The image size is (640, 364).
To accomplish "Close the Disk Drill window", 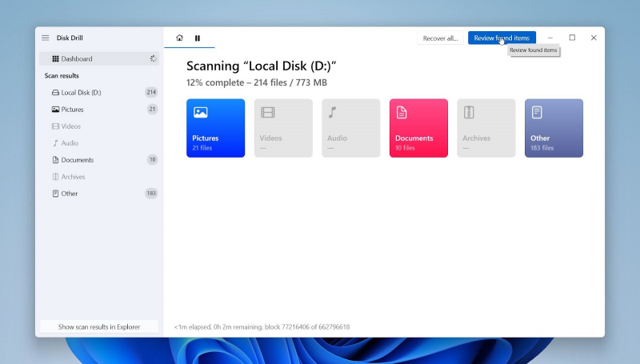I will 594,38.
